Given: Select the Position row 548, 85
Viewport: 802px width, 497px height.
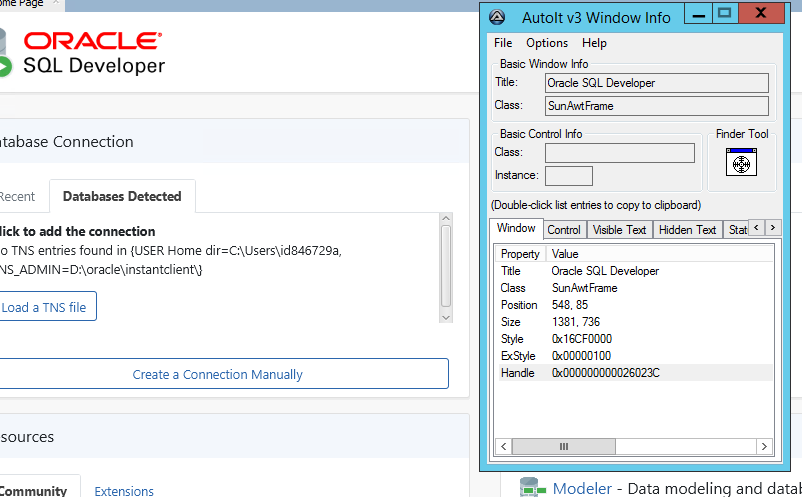Looking at the screenshot, I should click(634, 305).
